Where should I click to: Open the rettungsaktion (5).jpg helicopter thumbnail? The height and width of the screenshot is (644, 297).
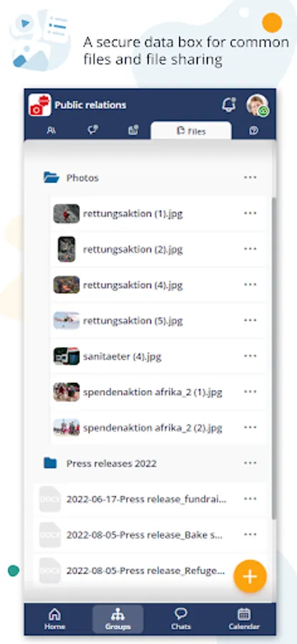67,321
